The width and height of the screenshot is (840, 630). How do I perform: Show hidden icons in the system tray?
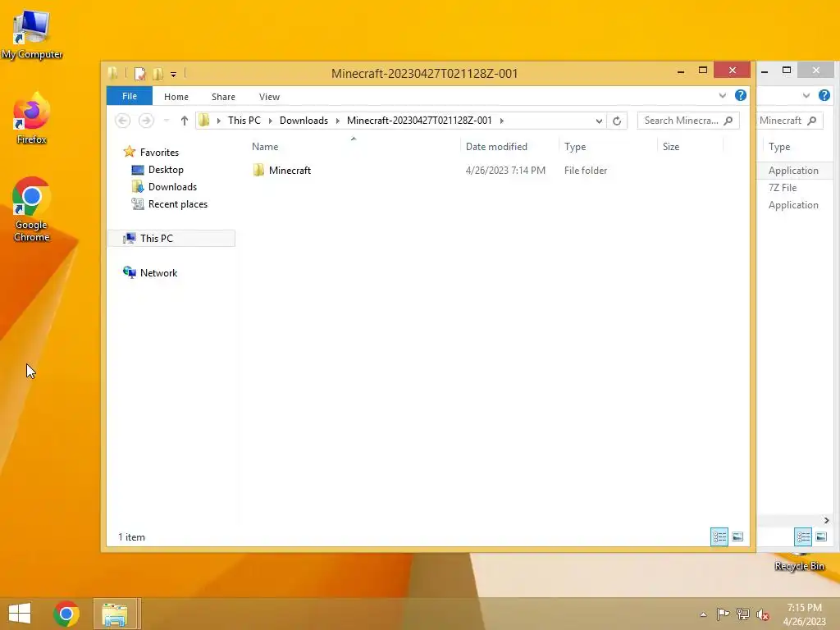(703, 614)
